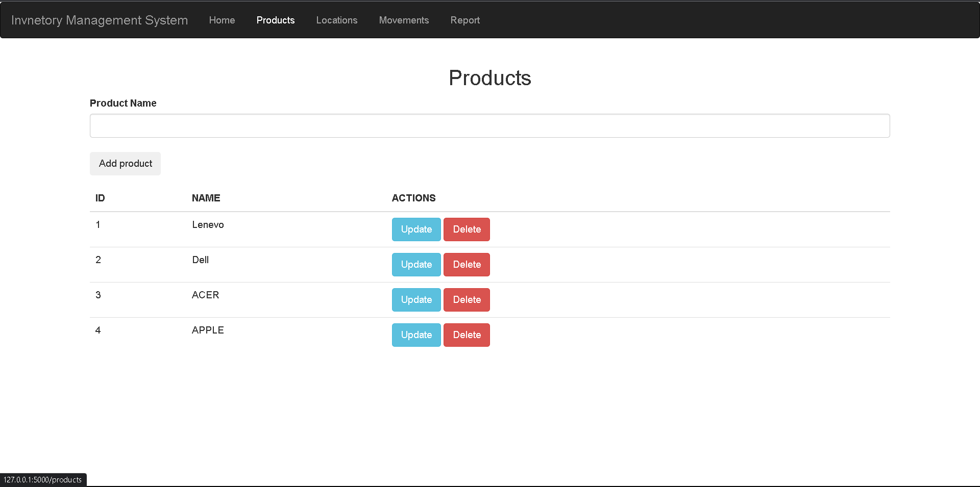This screenshot has width=980, height=487.
Task: Update the APPLE product
Action: click(416, 335)
